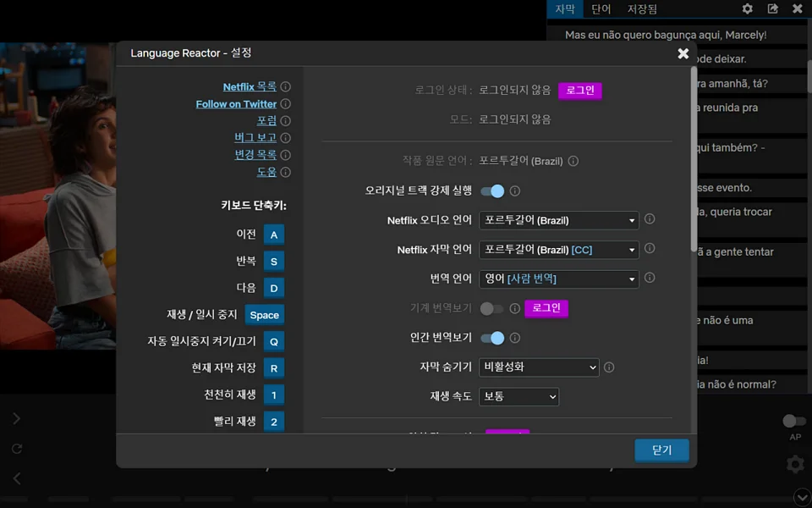Open the Netflix 오디오 언어 dropdown
The width and height of the screenshot is (812, 508).
tap(560, 219)
